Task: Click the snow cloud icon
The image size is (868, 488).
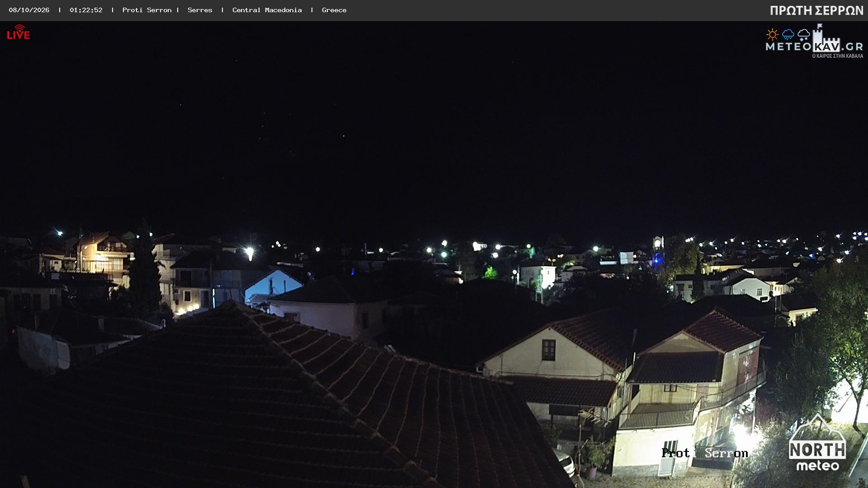Action: pos(803,35)
